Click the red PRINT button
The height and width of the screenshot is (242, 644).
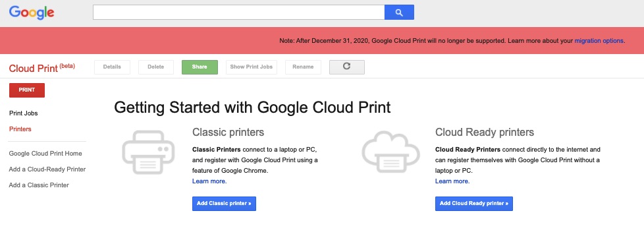pos(27,90)
